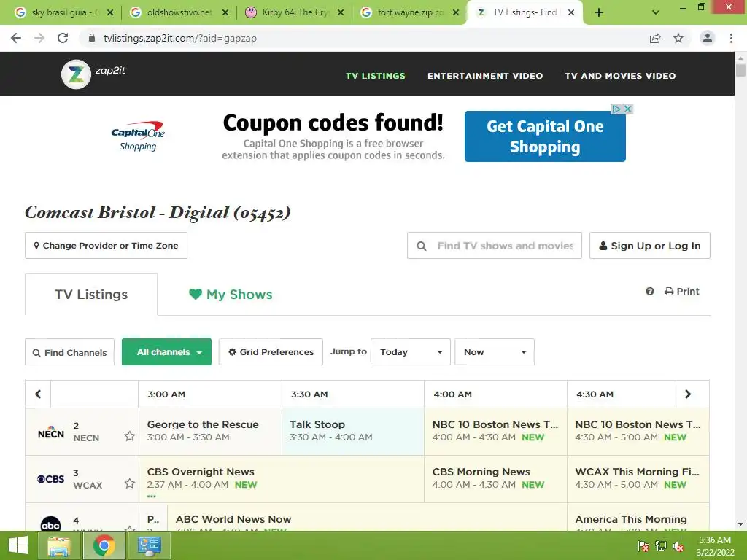Screen dimensions: 747x560
Task: Click the Find Channels button
Action: (69, 352)
